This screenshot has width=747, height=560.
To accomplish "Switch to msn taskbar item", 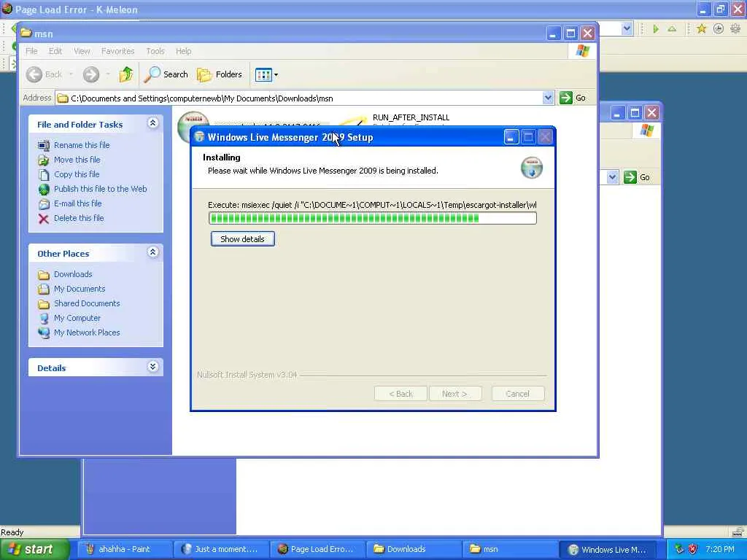I will coord(508,549).
